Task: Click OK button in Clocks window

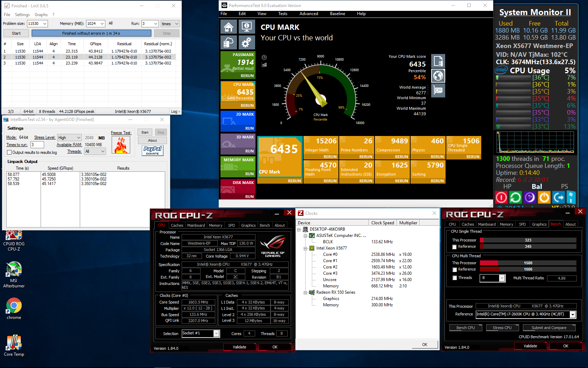Action: coord(425,345)
